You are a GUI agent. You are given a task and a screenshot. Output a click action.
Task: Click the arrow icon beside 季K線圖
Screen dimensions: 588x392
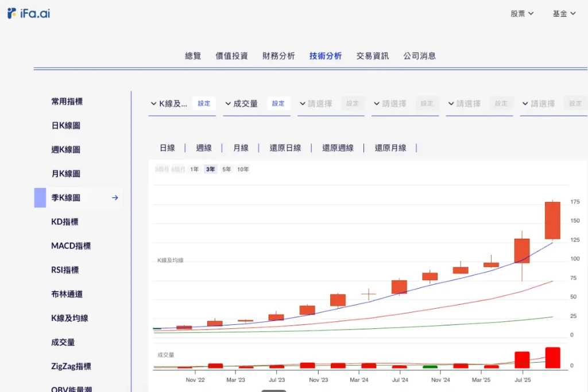[x=115, y=197]
